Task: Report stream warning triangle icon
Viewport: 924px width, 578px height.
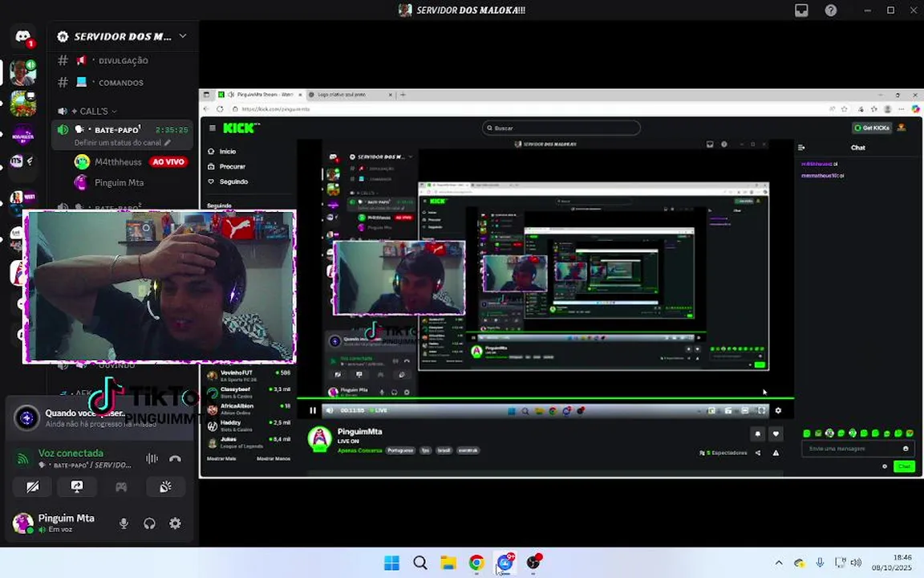Action: tap(776, 453)
